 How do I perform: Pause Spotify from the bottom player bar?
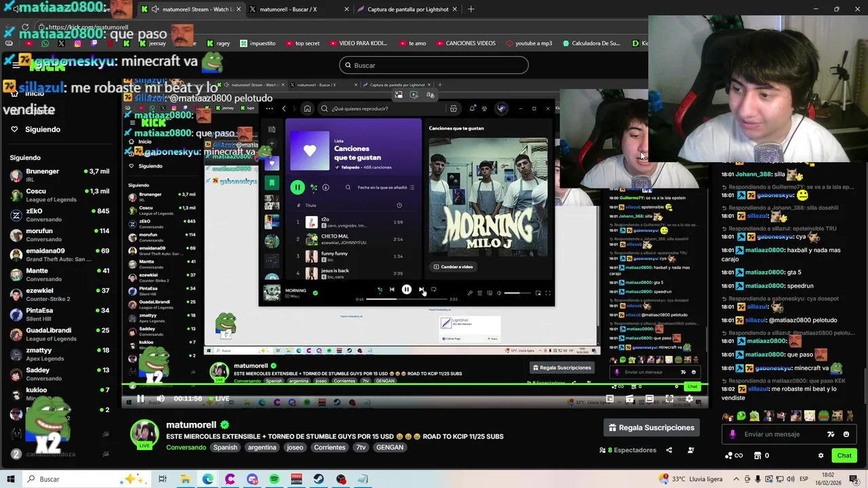(406, 289)
